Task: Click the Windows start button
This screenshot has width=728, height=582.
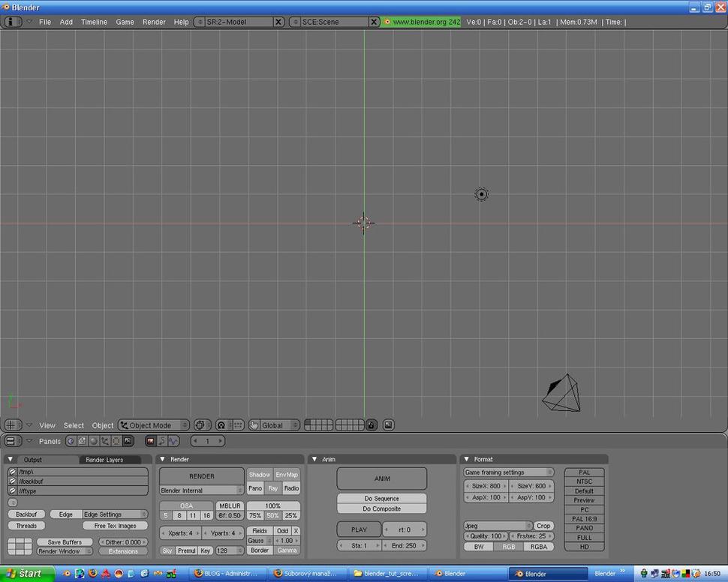Action: click(x=27, y=574)
